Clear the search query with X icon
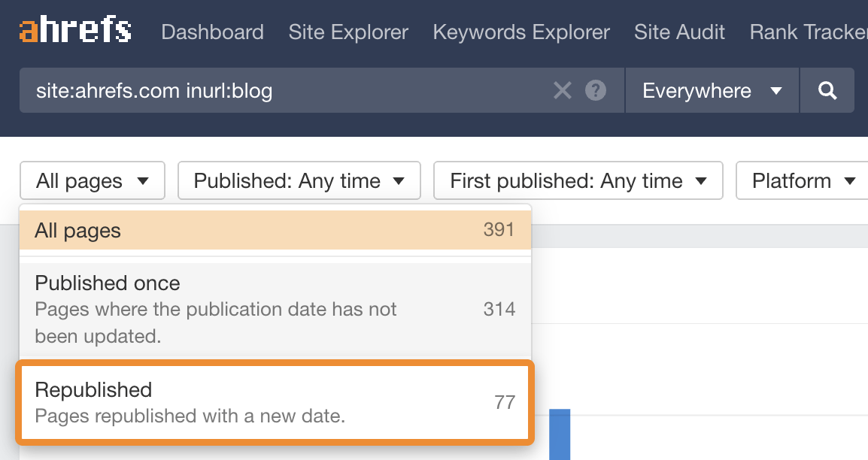This screenshot has width=868, height=460. coord(563,91)
